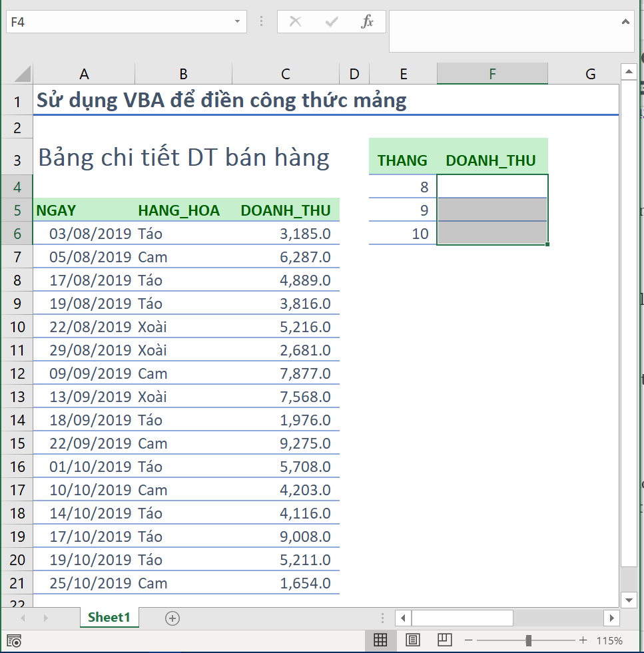Click the Enter checkmark in formula bar
This screenshot has height=653, width=644.
coord(331,22)
